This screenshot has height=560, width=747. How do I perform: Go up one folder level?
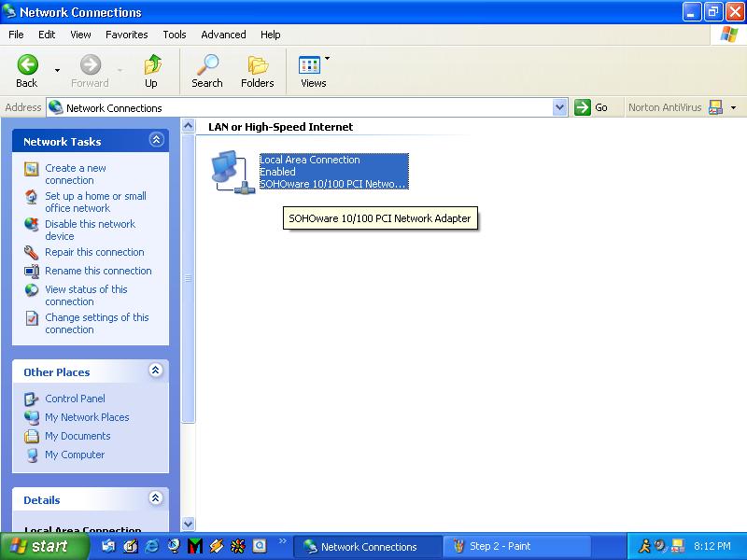(151, 71)
